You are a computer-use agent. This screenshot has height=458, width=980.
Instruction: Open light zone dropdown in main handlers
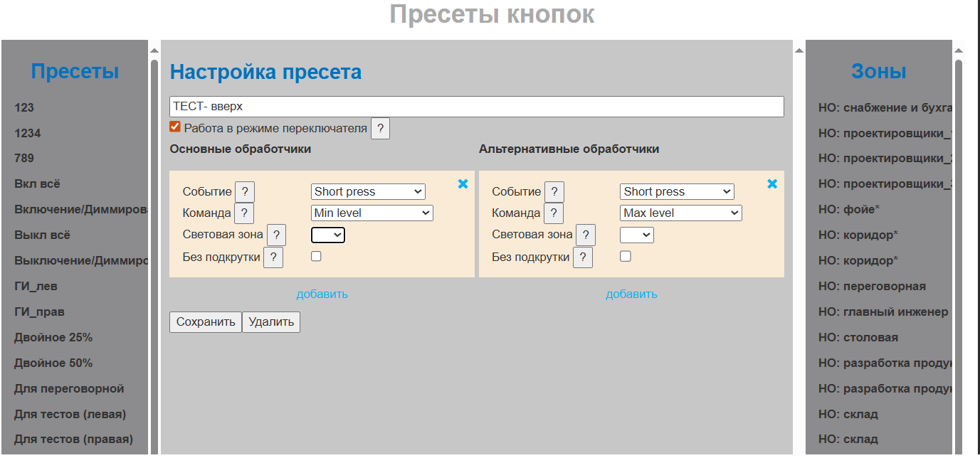click(328, 235)
